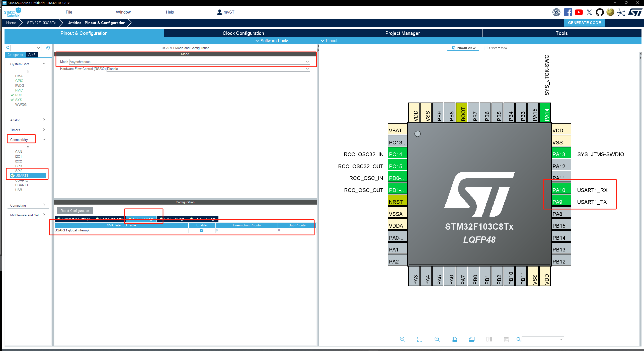Open the NVIC Settings tab
This screenshot has width=644, height=351.
tap(143, 219)
